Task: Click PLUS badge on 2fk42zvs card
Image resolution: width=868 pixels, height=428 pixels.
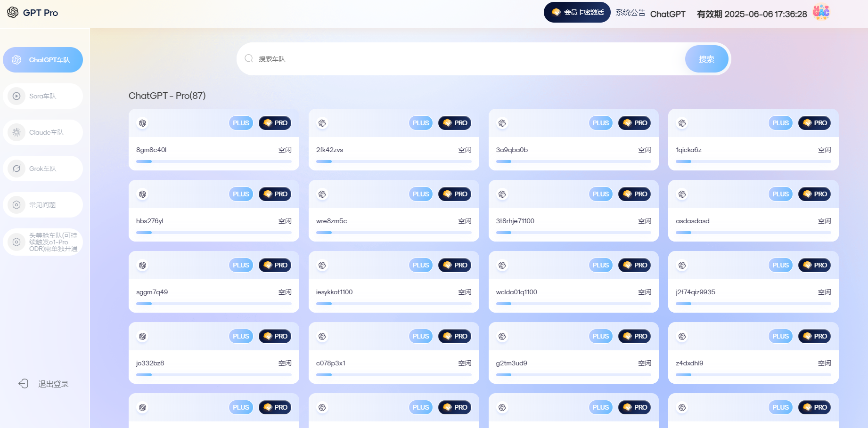Action: (x=421, y=123)
